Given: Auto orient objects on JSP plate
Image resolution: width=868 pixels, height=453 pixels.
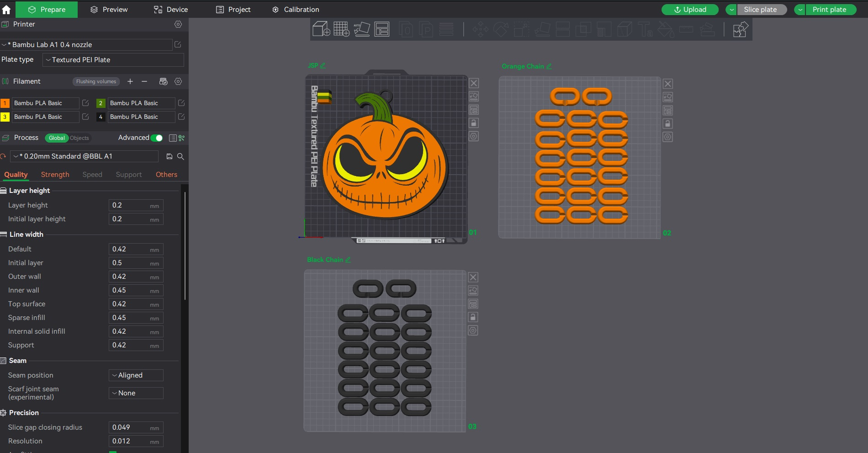Looking at the screenshot, I should pos(474,96).
